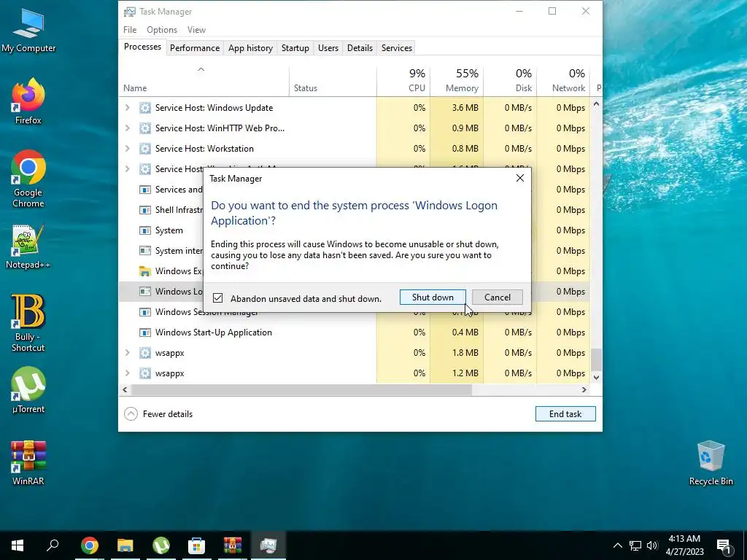This screenshot has width=747, height=560.
Task: Sort by Disk column header
Action: pos(510,81)
